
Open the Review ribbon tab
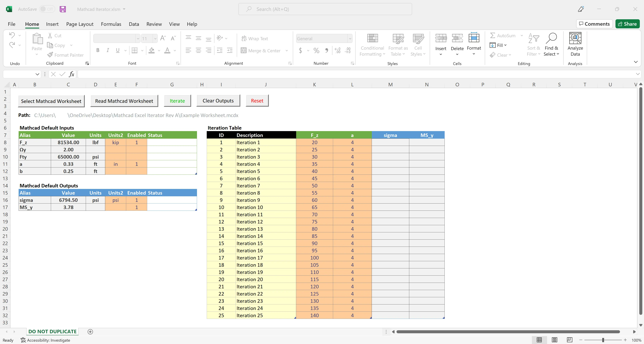point(154,24)
